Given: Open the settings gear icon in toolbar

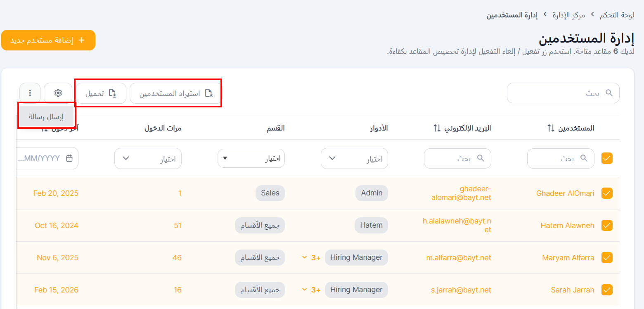Looking at the screenshot, I should (x=58, y=93).
